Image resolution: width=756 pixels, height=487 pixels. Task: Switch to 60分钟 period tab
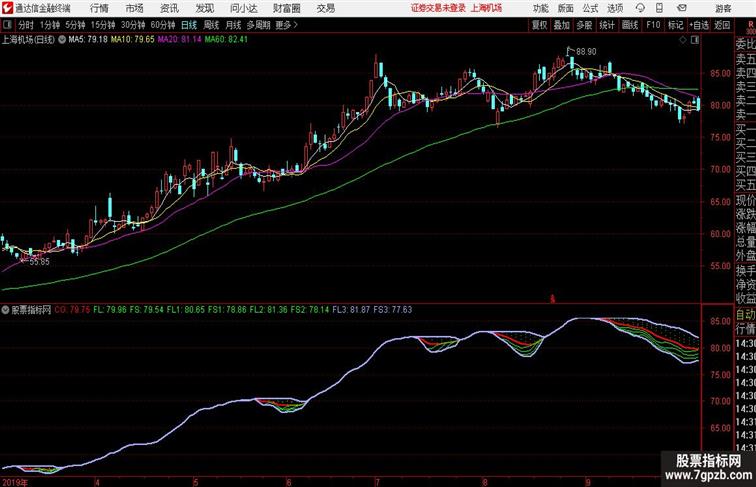tap(163, 25)
